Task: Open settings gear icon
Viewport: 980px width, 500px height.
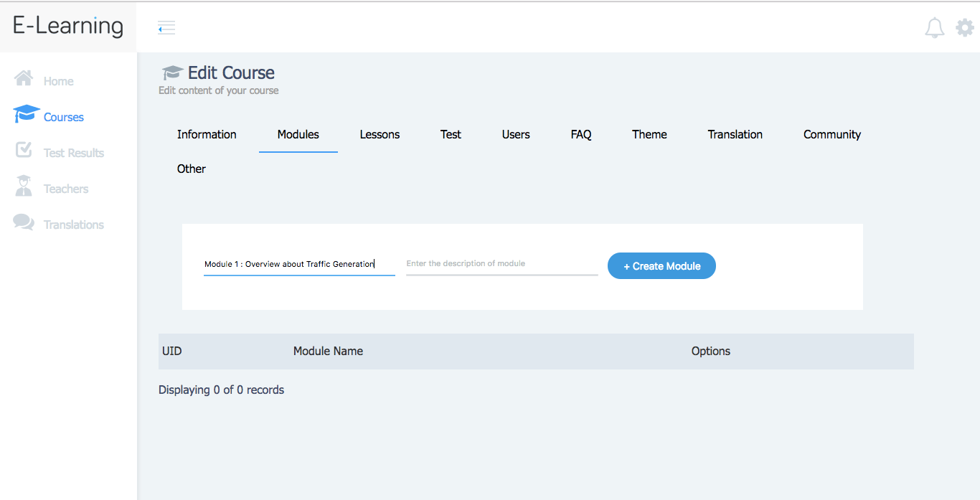Action: pyautogui.click(x=965, y=28)
